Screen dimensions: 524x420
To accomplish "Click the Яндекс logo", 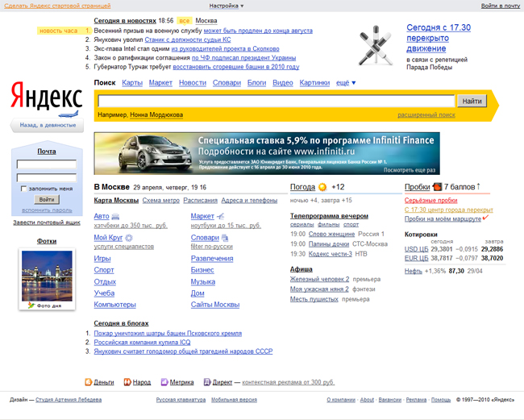I will 47,96.
